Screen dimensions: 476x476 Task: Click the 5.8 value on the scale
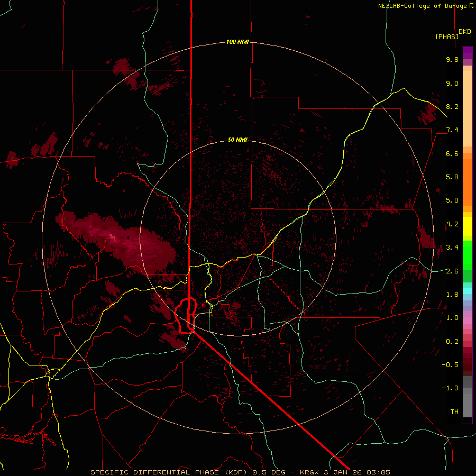pyautogui.click(x=452, y=177)
